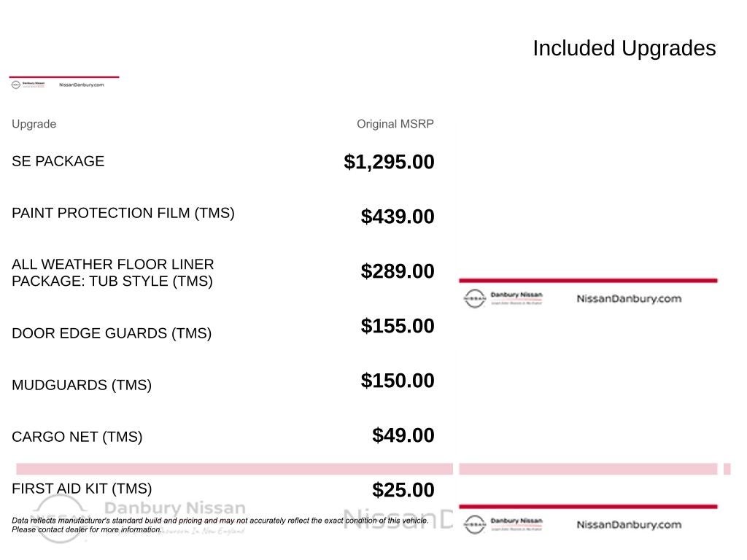Select ALL WEATHER FLOOR LINER PACKAGE entry
This screenshot has height=560, width=747.
point(113,272)
